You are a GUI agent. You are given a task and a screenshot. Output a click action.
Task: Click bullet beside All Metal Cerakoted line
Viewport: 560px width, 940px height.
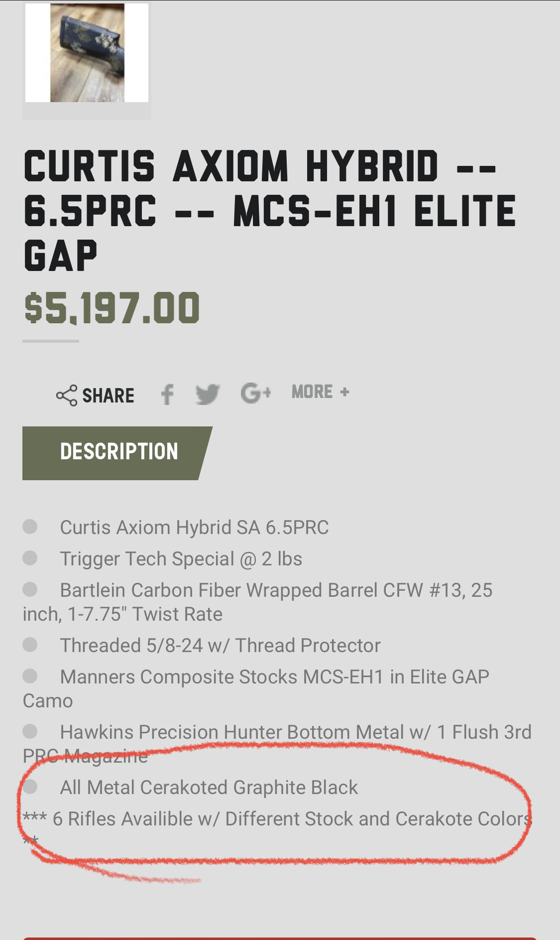coord(30,787)
